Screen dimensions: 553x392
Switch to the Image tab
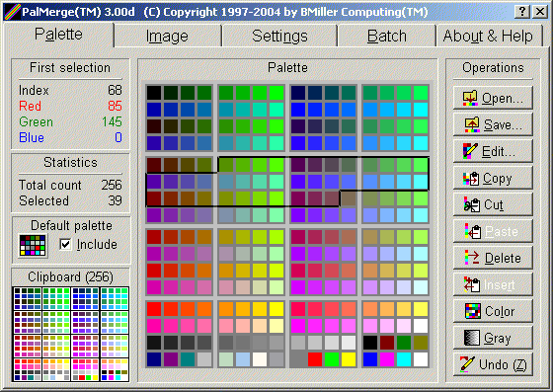167,36
